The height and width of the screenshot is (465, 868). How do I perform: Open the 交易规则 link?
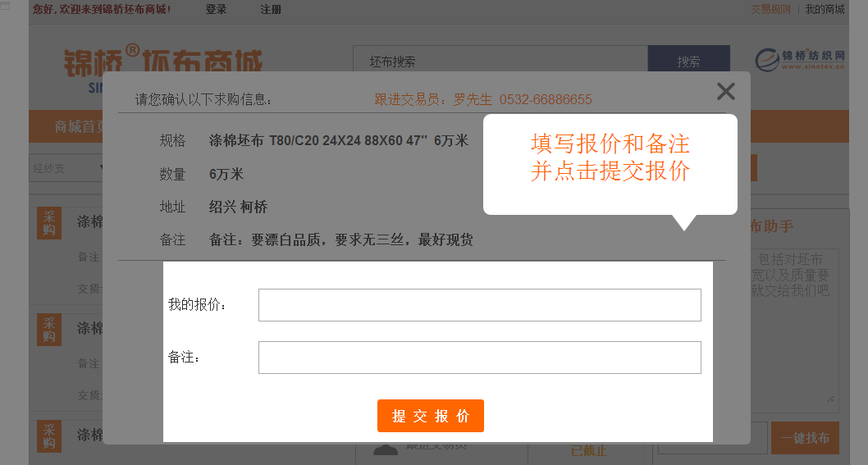770,10
